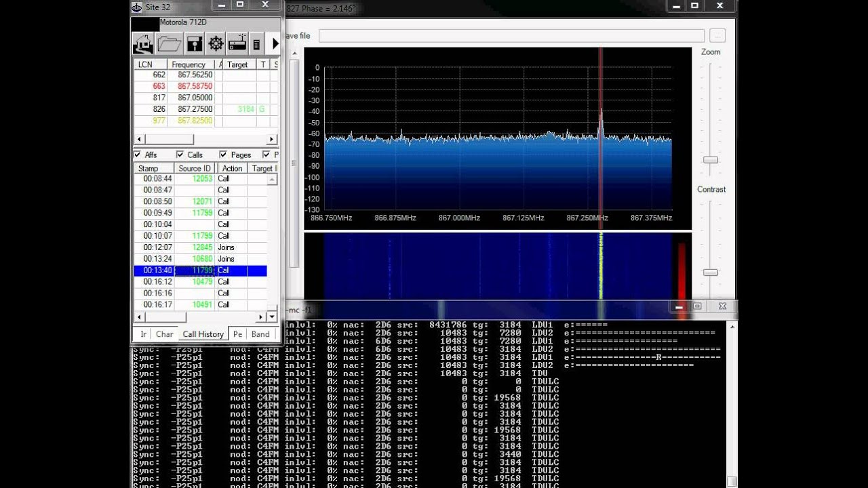Click the bright line in the waterfall display
Screen dimensions: 868x488
point(600,266)
